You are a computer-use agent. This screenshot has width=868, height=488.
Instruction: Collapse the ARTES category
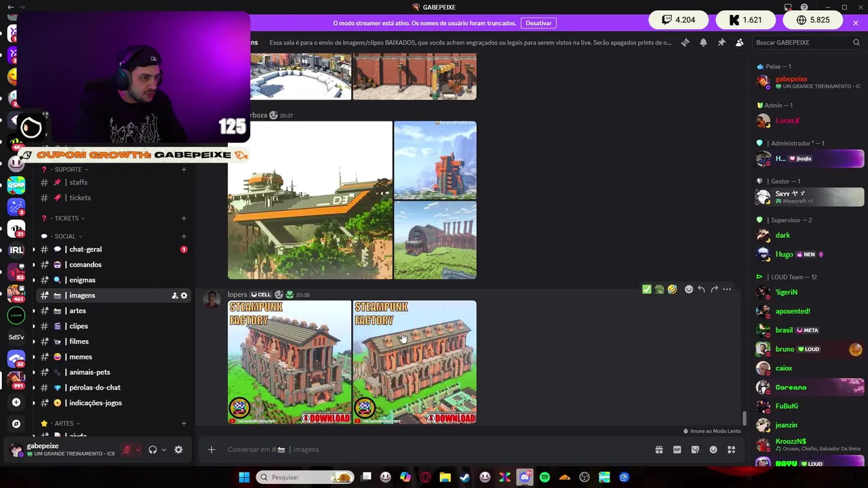64,424
